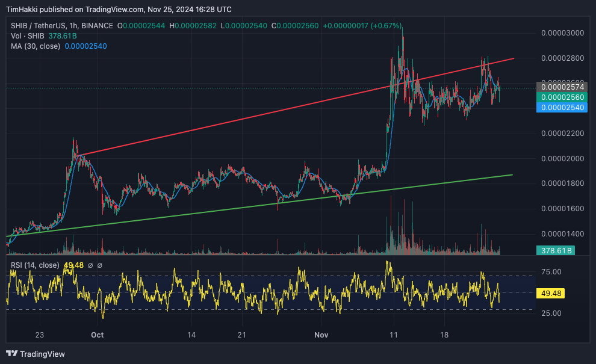Select the MA (30, close) indicator legend
This screenshot has width=596, height=364.
coord(36,46)
